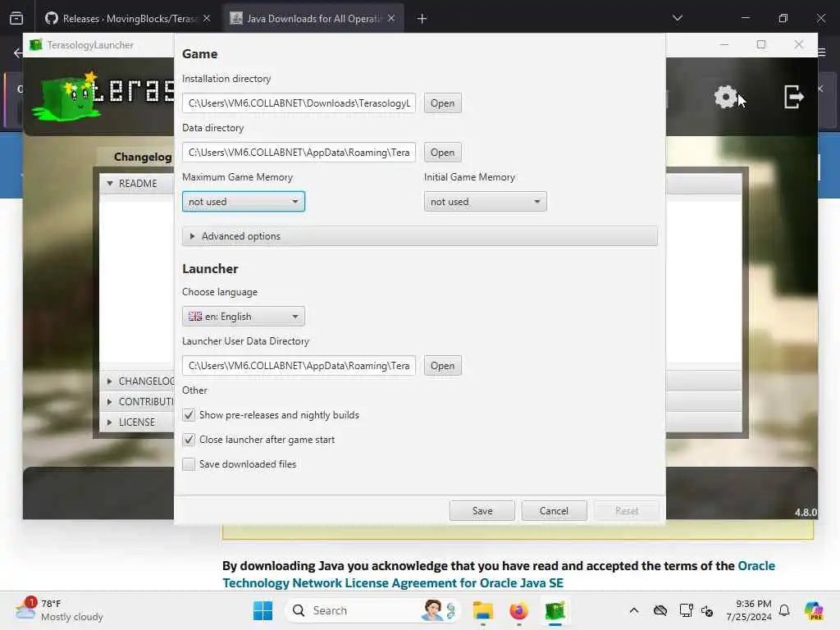Open Data directory folder

pos(442,153)
